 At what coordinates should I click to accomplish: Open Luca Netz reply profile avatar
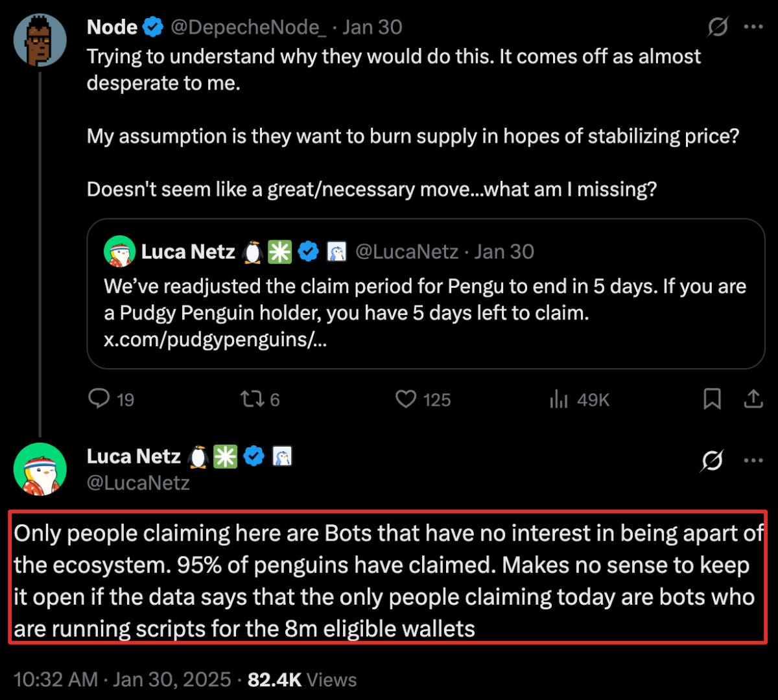pyautogui.click(x=40, y=469)
